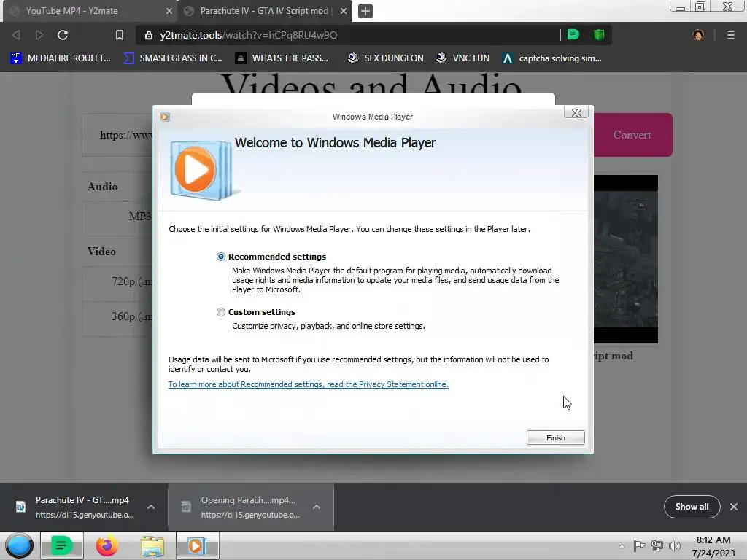Open a new browser tab
The width and height of the screenshot is (747, 560).
[365, 11]
